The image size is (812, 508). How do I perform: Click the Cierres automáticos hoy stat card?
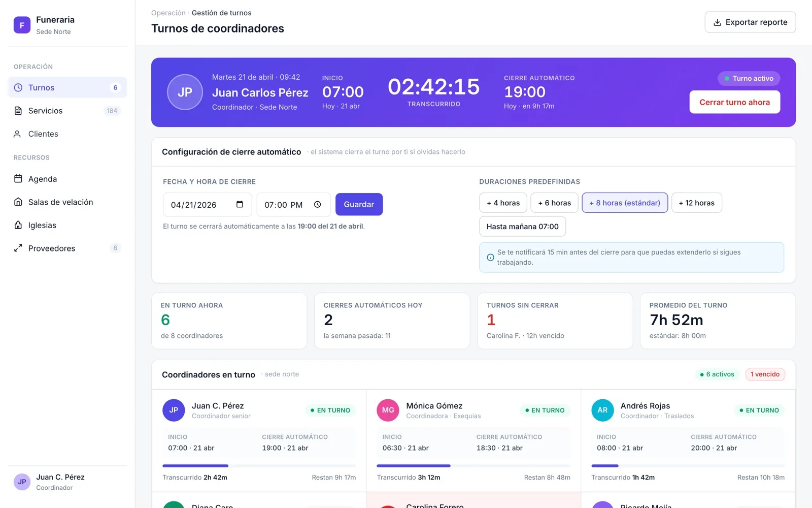pyautogui.click(x=392, y=321)
